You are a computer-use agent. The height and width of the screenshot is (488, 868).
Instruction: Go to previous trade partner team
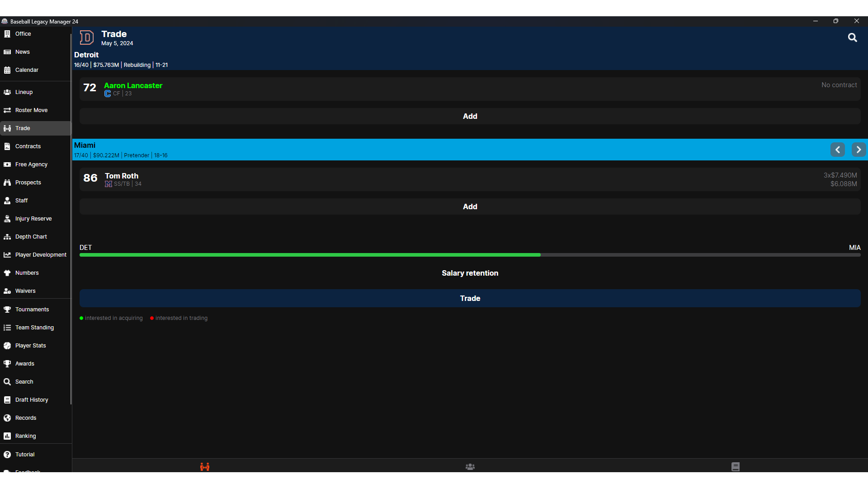(838, 150)
